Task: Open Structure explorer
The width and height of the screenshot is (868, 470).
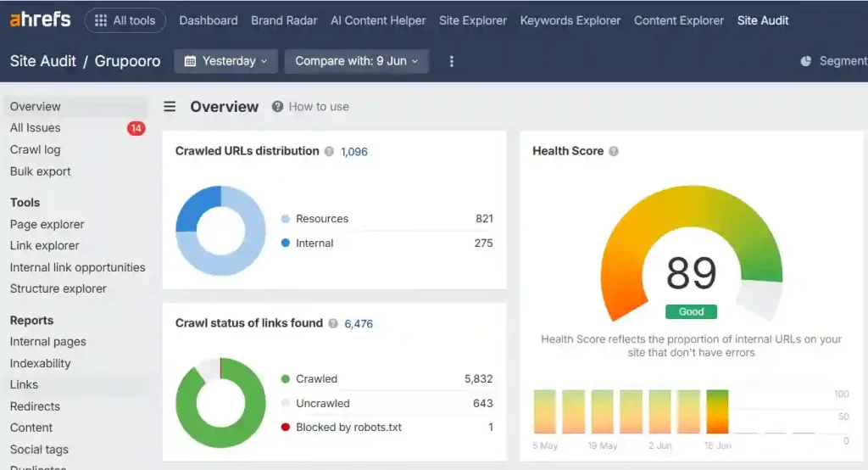Action: (x=58, y=288)
